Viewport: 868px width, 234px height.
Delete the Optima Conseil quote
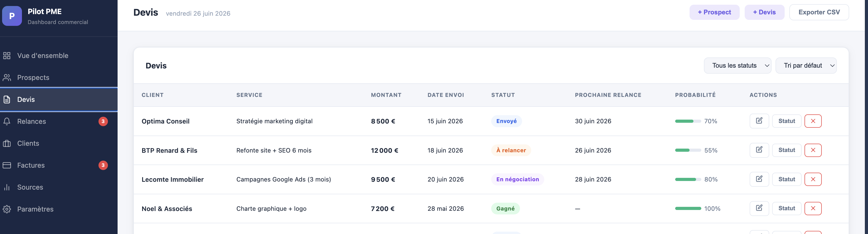[813, 121]
